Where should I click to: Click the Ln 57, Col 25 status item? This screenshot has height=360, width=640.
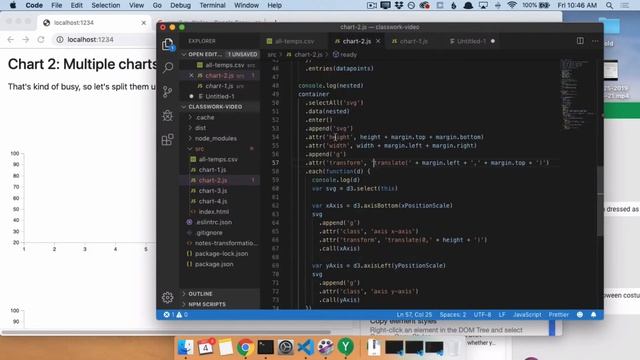pyautogui.click(x=414, y=315)
